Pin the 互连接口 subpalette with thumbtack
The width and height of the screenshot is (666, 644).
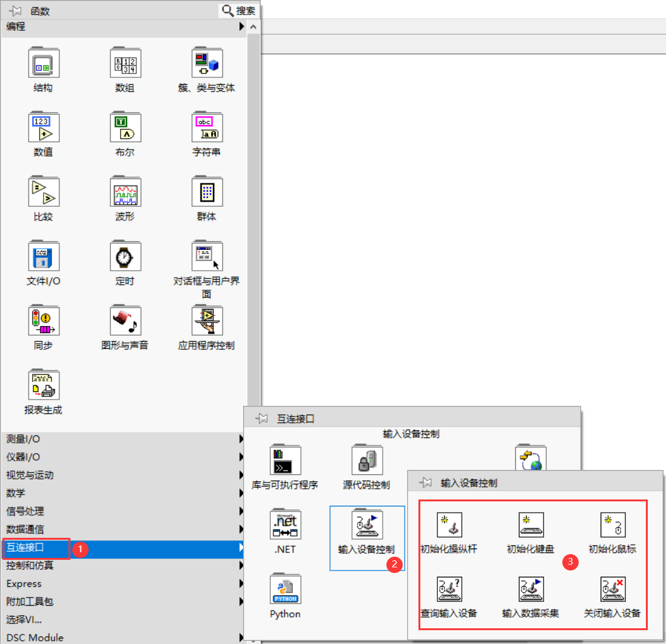coord(261,418)
